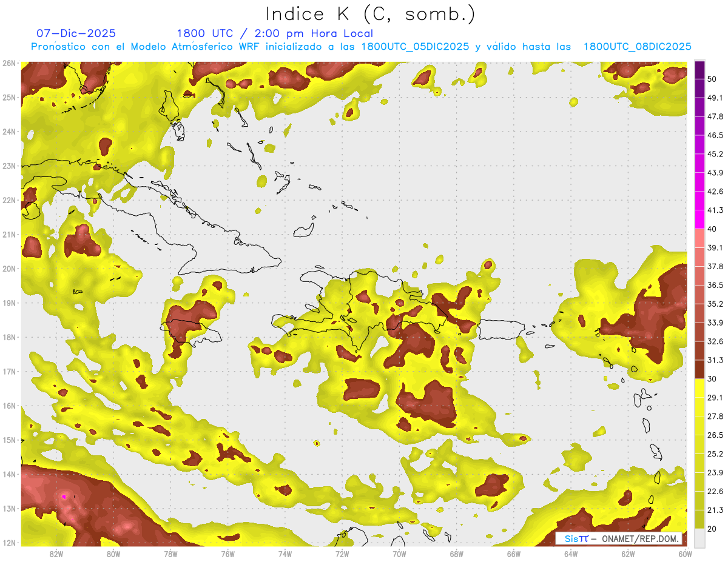The image size is (728, 562).
Task: Click the color scale value 26.5
Action: click(715, 435)
